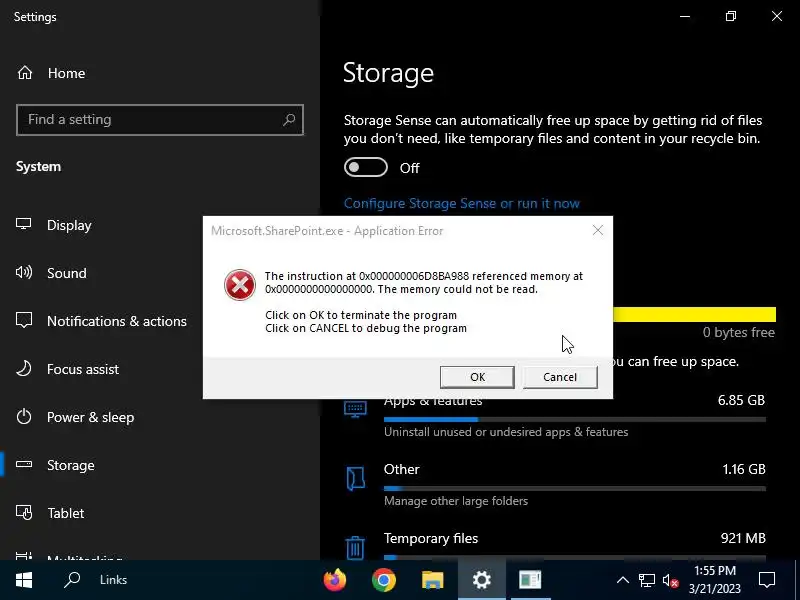Restore down the Settings window
Screen dimensions: 800x600
pyautogui.click(x=731, y=16)
